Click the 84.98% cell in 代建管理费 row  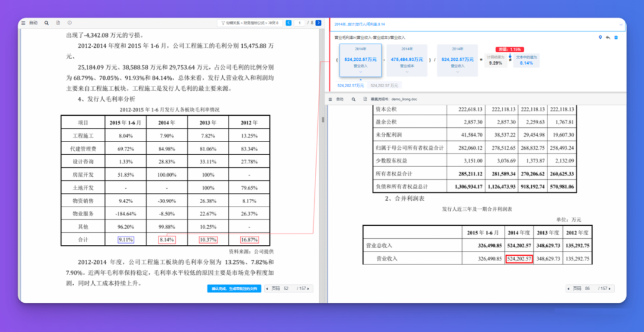(x=167, y=149)
